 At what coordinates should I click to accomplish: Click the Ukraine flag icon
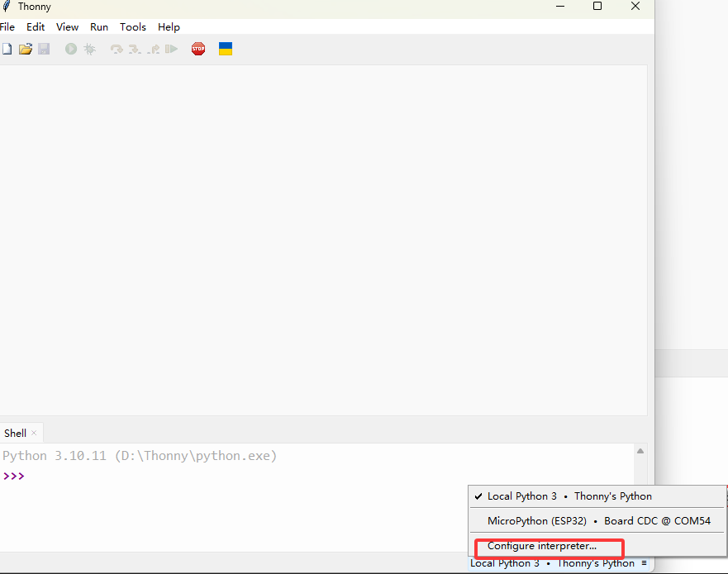tap(225, 50)
